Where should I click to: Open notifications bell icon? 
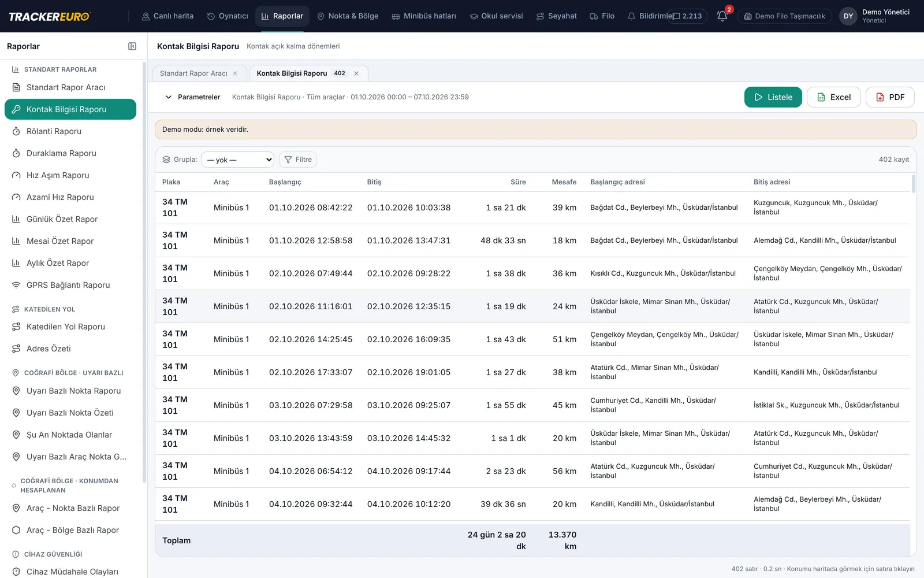tap(722, 16)
